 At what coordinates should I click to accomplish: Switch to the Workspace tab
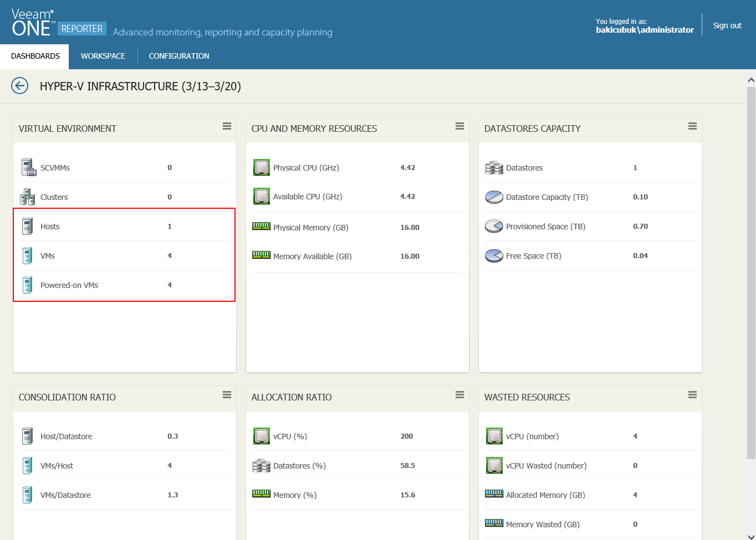103,56
